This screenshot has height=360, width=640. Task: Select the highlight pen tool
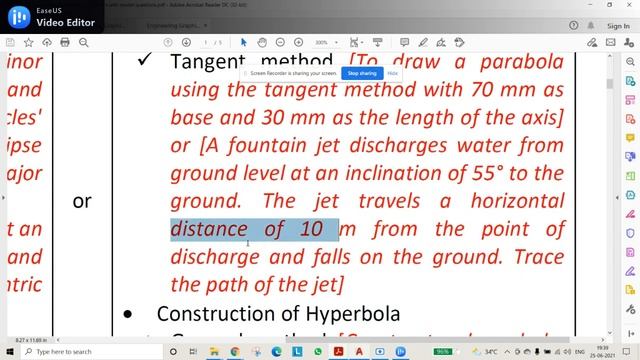[x=423, y=42]
